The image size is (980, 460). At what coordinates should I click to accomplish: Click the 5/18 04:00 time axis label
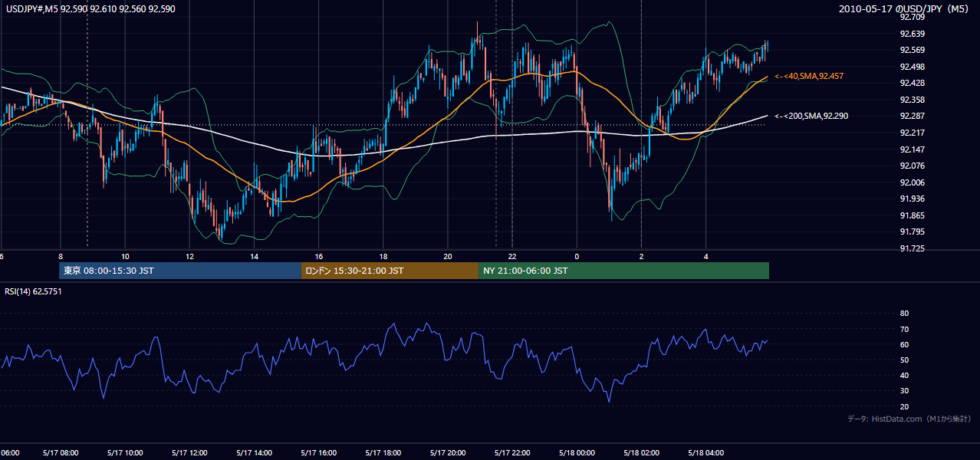[705, 453]
